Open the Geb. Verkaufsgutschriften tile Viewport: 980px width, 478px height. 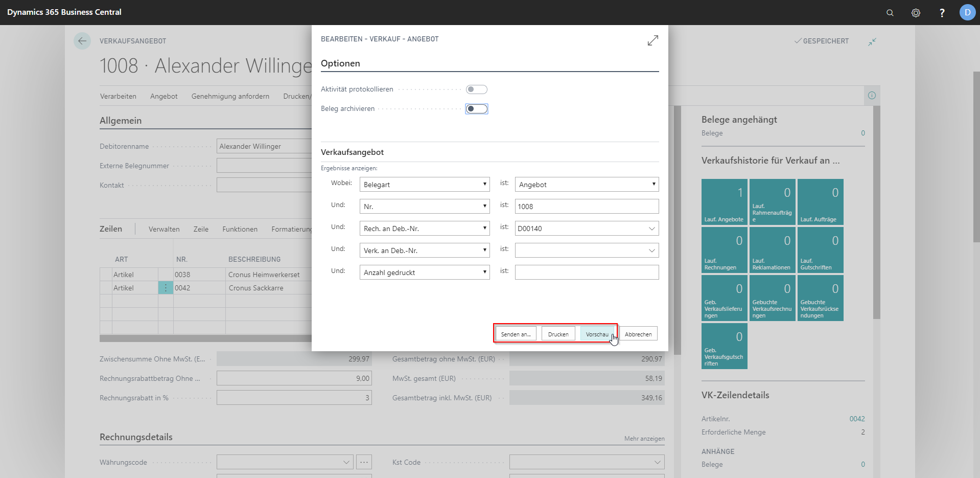click(x=724, y=346)
